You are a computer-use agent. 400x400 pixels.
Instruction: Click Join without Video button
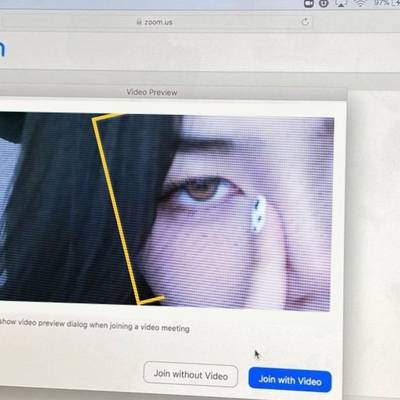click(191, 375)
